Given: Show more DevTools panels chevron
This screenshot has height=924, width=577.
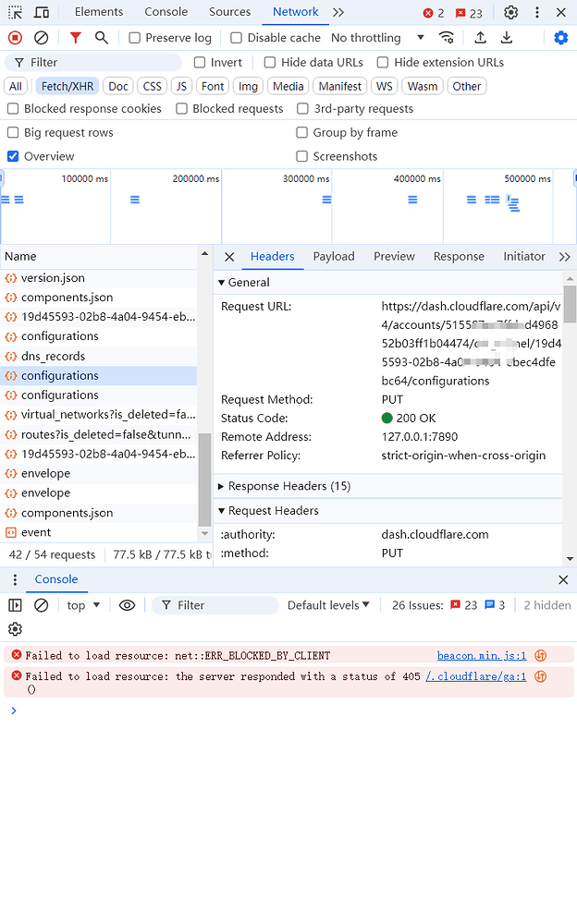Looking at the screenshot, I should tap(338, 12).
